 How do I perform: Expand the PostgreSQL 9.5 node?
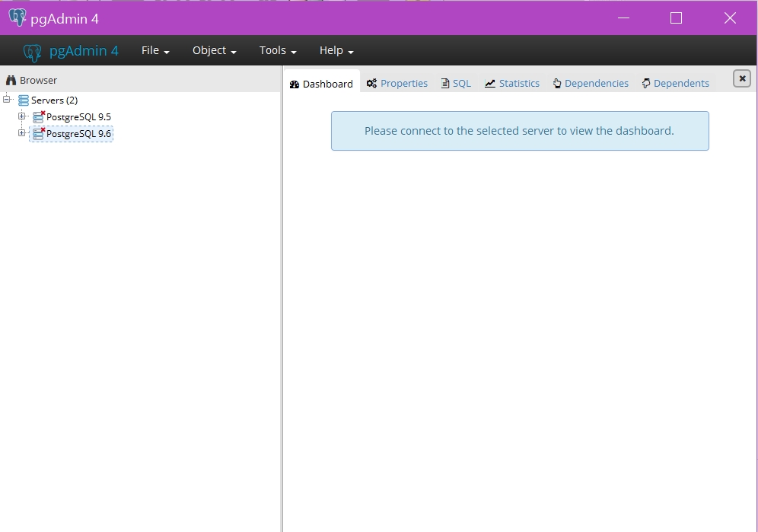[x=22, y=116]
